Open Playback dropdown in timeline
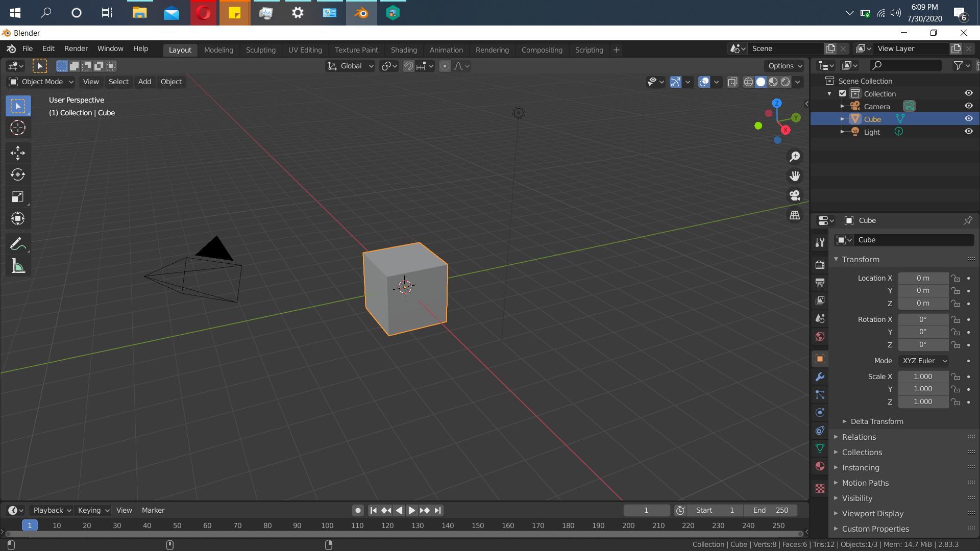 tap(52, 510)
